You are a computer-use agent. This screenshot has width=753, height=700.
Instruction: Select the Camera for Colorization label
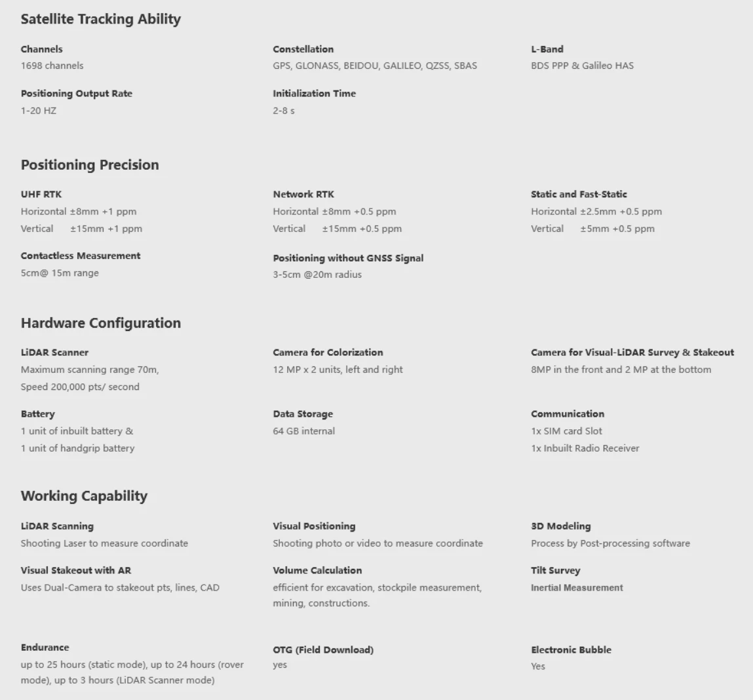[328, 353]
